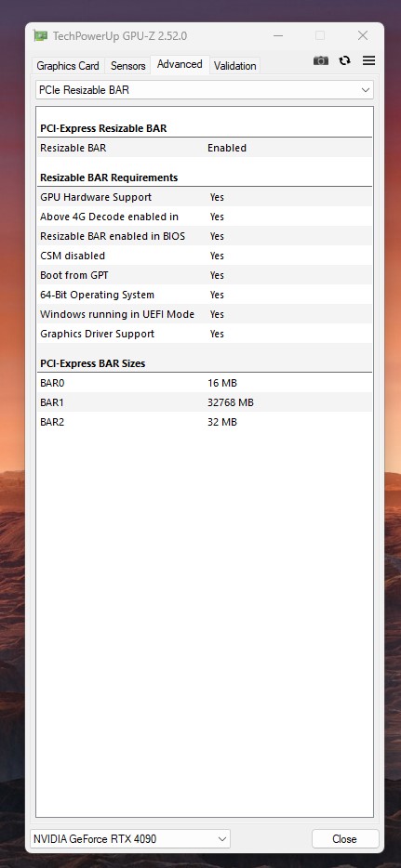Select the BAR0 row
Image resolution: width=401 pixels, height=868 pixels.
[x=205, y=383]
